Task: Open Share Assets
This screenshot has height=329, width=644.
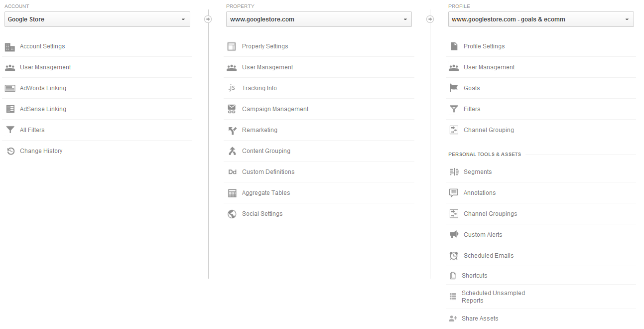Action: coord(481,319)
